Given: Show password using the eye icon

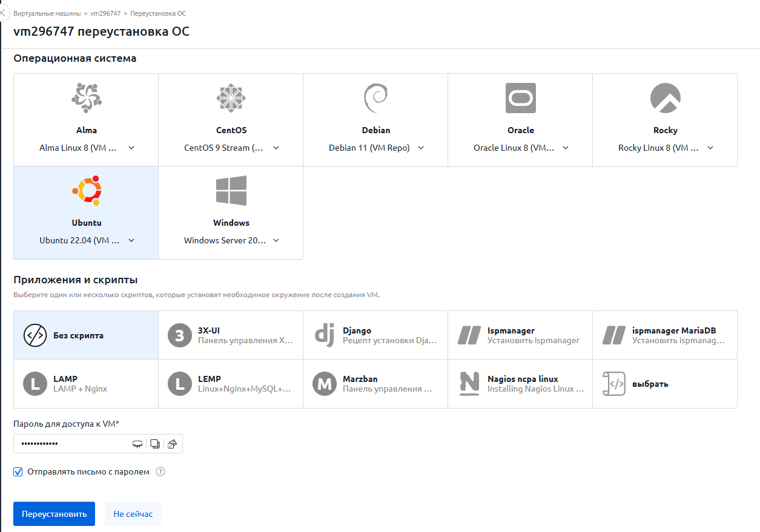Looking at the screenshot, I should [x=137, y=444].
